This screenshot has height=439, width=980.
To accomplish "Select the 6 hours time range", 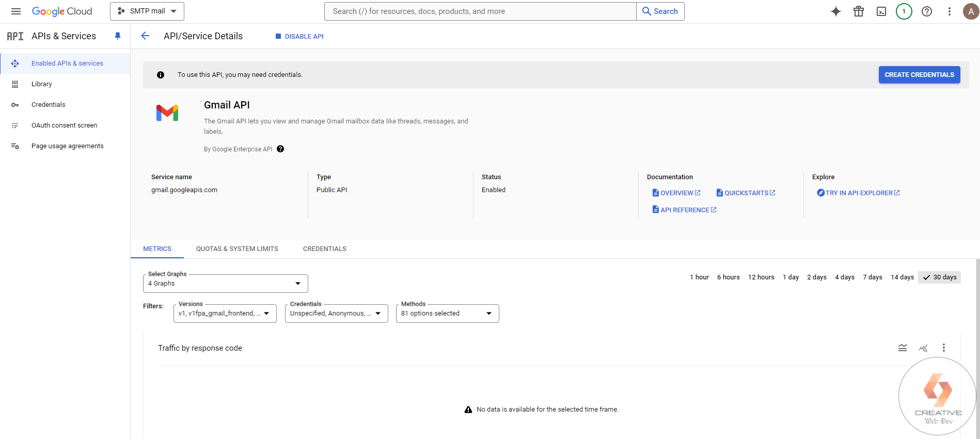I will [729, 277].
